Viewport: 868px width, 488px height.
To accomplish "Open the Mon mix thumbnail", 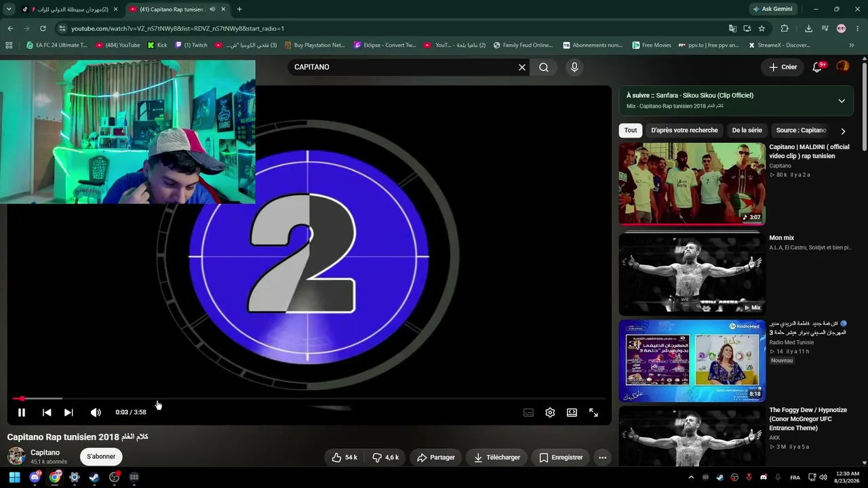I will (x=692, y=274).
